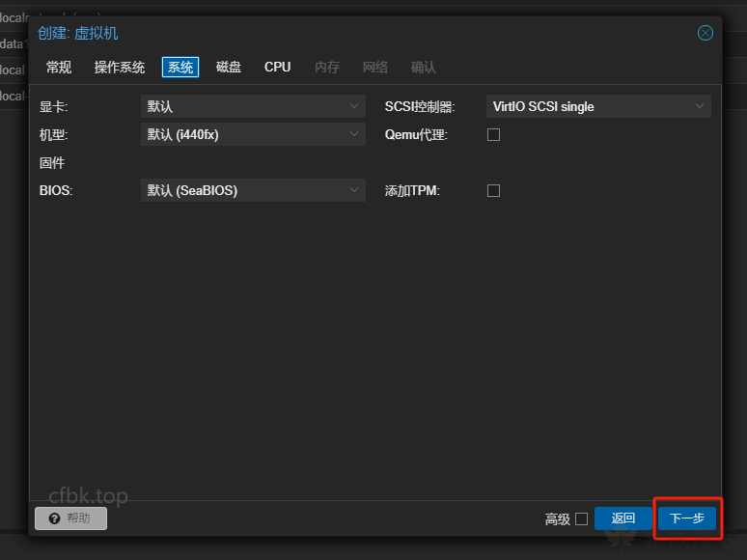
Task: Select the 系统 tab
Action: [x=180, y=67]
